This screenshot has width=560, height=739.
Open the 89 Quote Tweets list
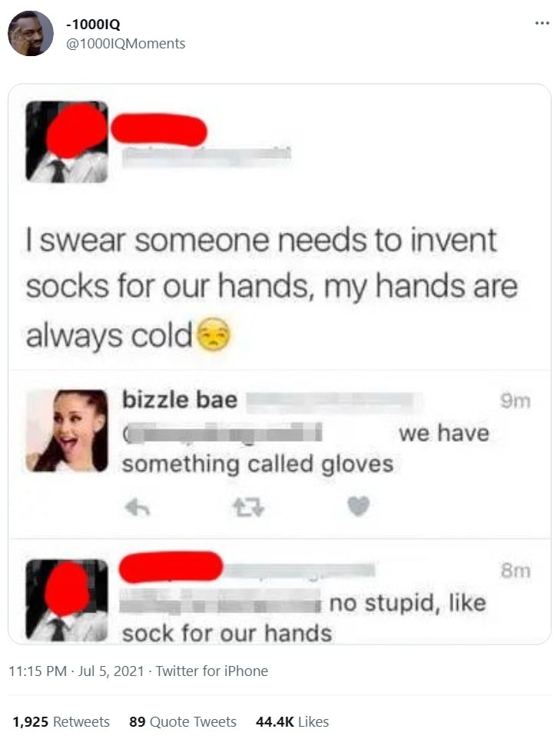coord(183,721)
